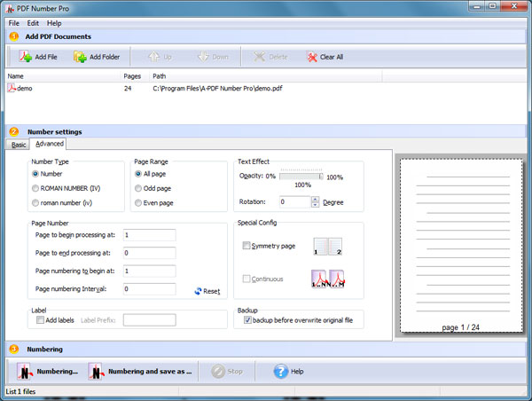Viewport: 532px width, 401px height.
Task: Click Numbering and save as ... button
Action: click(x=140, y=372)
